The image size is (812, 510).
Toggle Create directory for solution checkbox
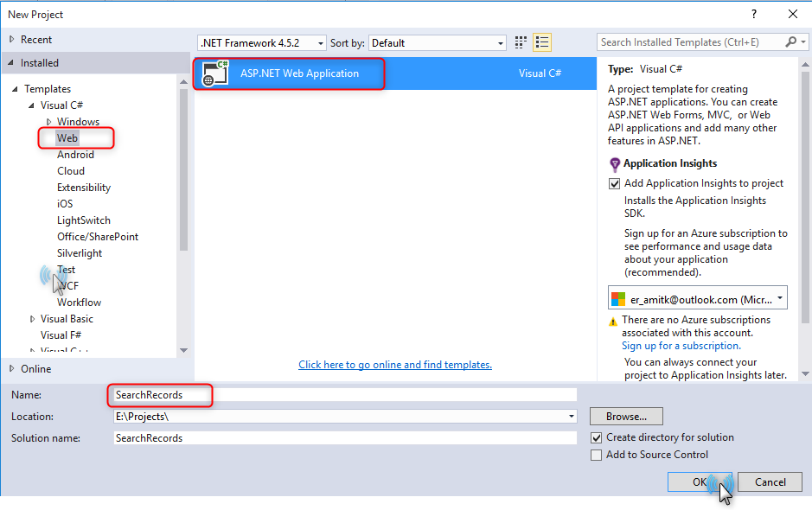coord(596,437)
